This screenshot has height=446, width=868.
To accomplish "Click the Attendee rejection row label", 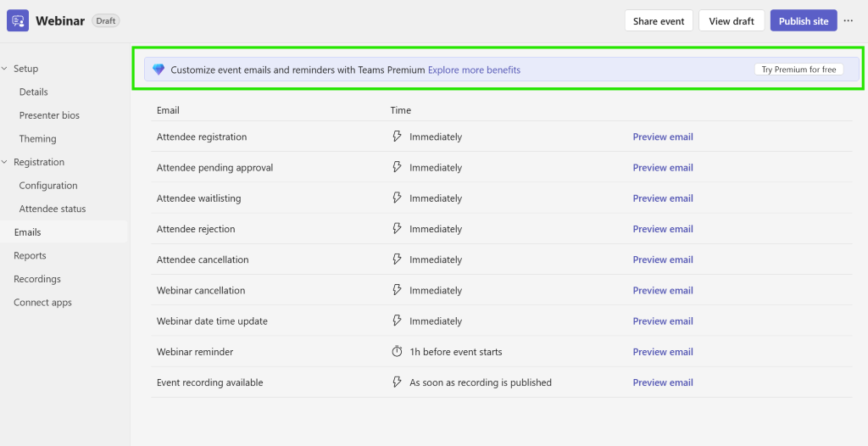I will click(196, 229).
